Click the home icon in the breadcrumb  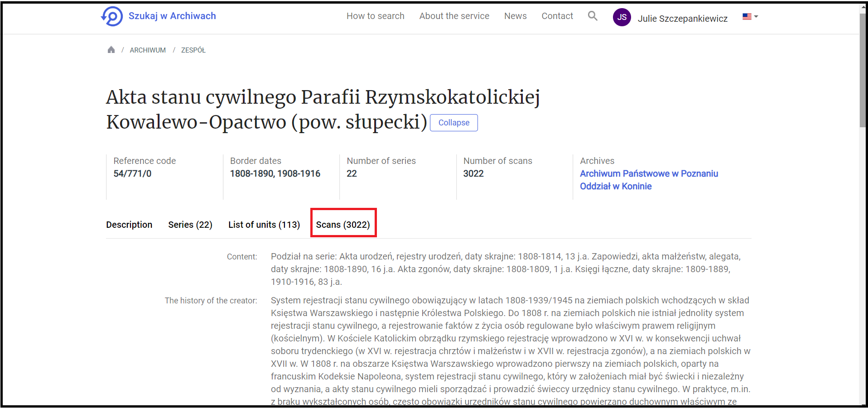point(111,49)
